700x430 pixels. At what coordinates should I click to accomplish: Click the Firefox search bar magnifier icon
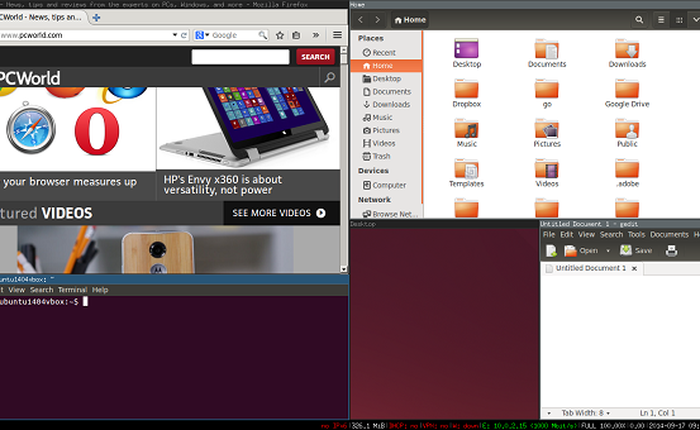coord(262,35)
